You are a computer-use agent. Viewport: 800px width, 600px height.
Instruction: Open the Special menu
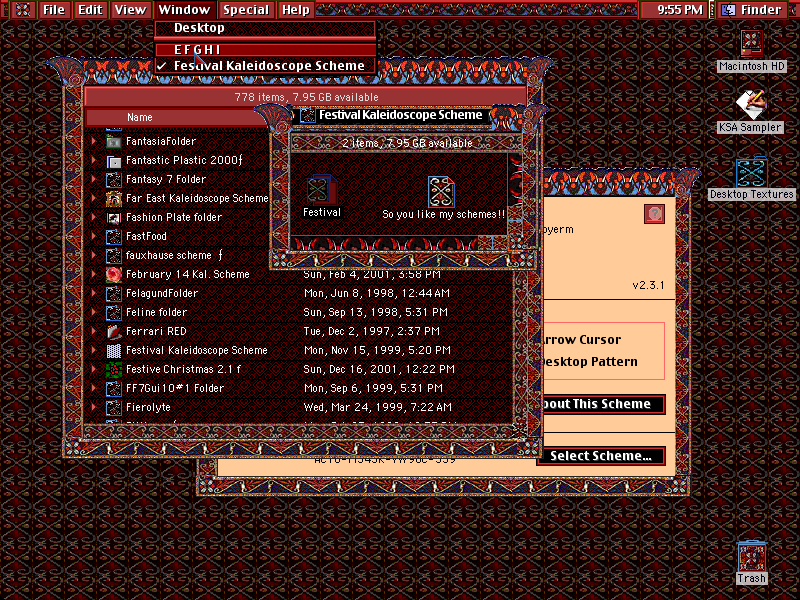point(246,10)
